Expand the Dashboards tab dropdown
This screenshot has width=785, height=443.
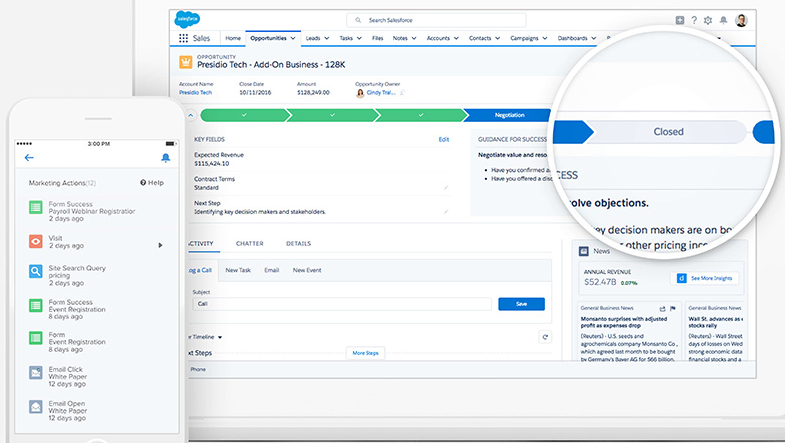pos(594,38)
